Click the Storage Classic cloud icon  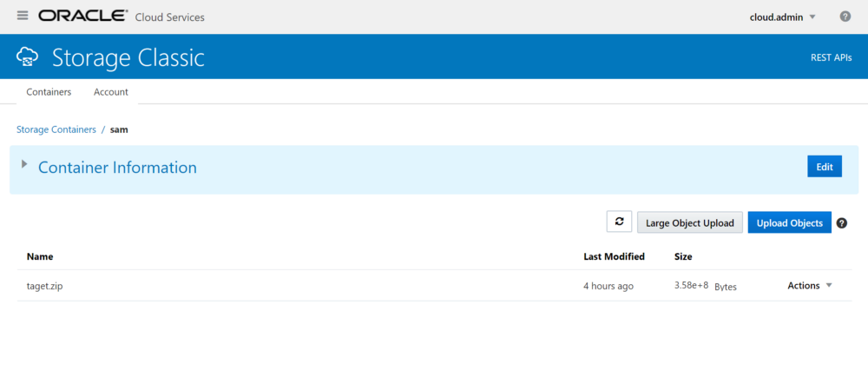pos(27,56)
